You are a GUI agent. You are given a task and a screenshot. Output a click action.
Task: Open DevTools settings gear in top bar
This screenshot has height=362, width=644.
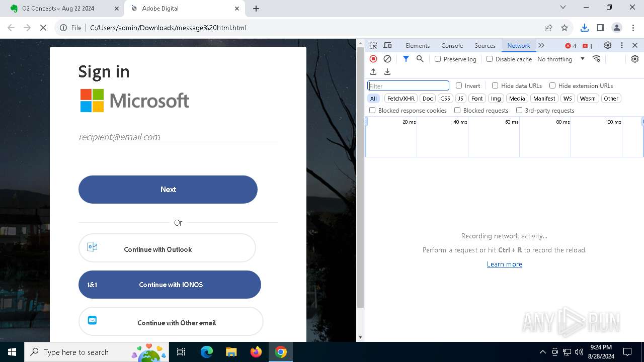(x=608, y=45)
